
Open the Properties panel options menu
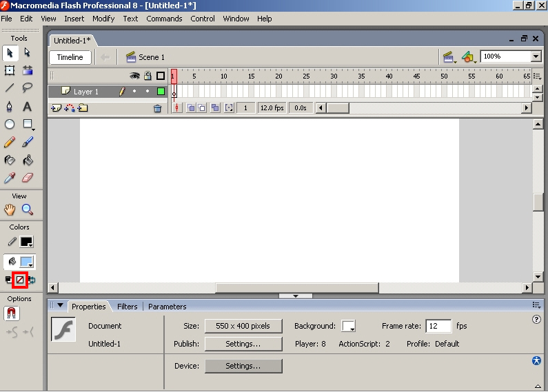pyautogui.click(x=537, y=305)
